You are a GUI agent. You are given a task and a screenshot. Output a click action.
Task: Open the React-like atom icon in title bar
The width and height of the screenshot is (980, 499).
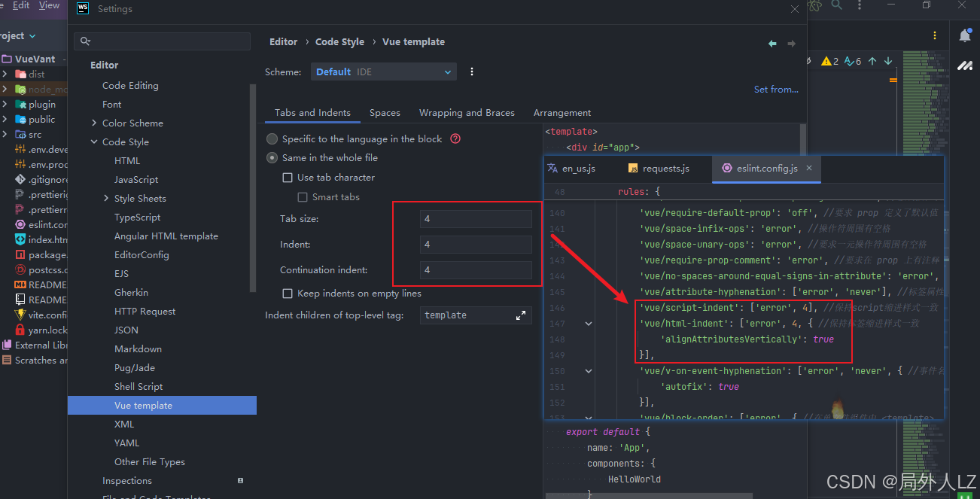tap(815, 5)
